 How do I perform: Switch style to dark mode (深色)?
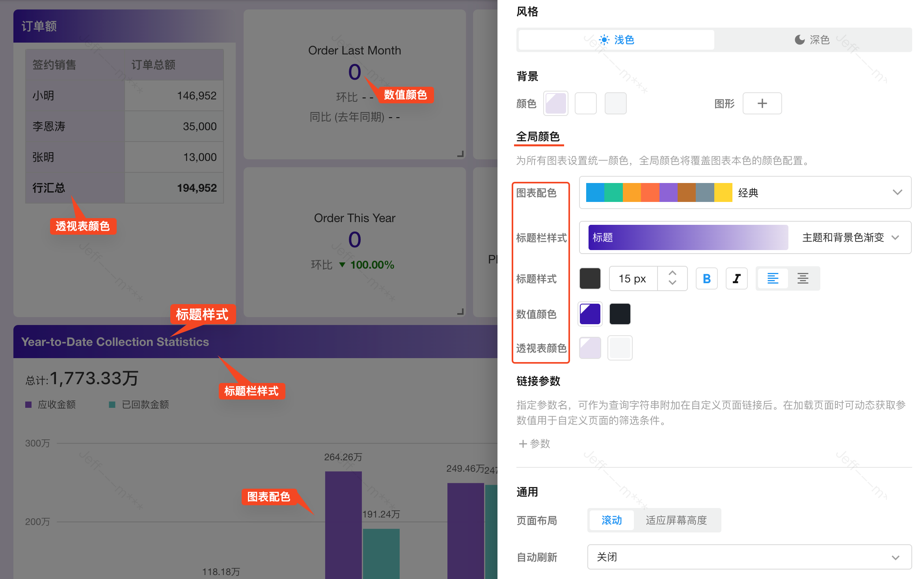tap(812, 40)
